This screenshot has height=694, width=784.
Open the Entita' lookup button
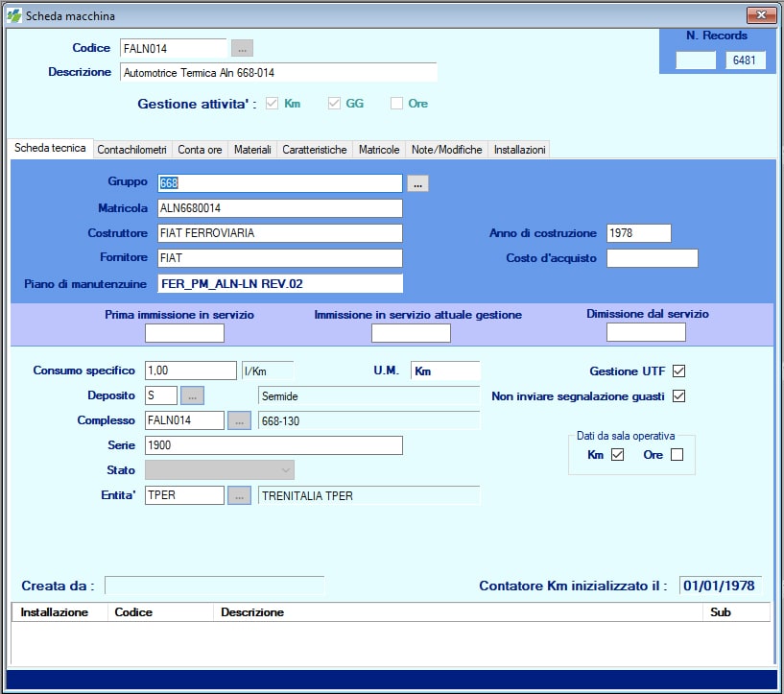coord(240,495)
